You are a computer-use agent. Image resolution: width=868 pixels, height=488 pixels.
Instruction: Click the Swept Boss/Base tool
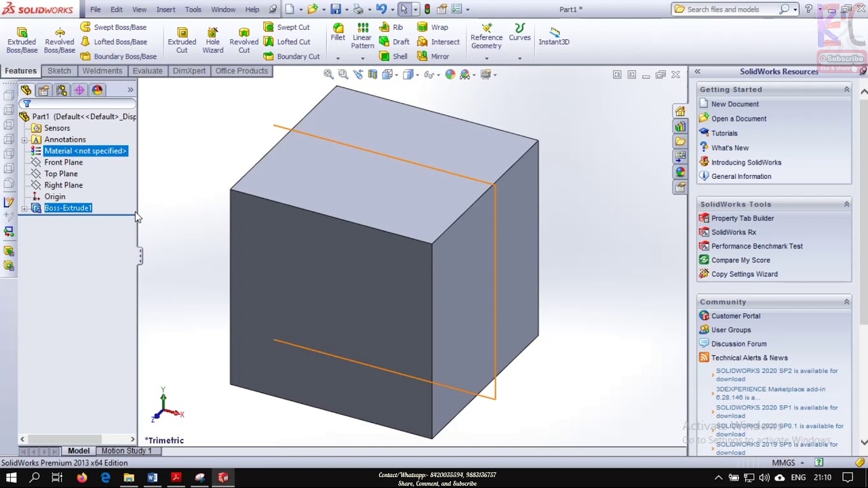[113, 27]
